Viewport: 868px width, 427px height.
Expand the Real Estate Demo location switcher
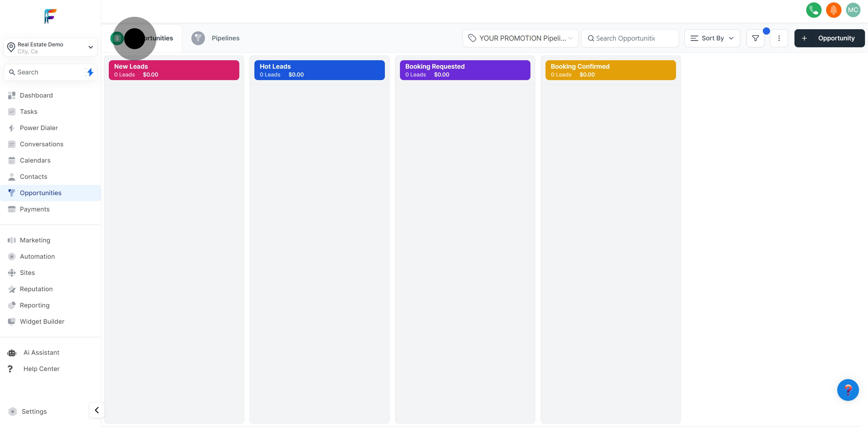[x=51, y=48]
